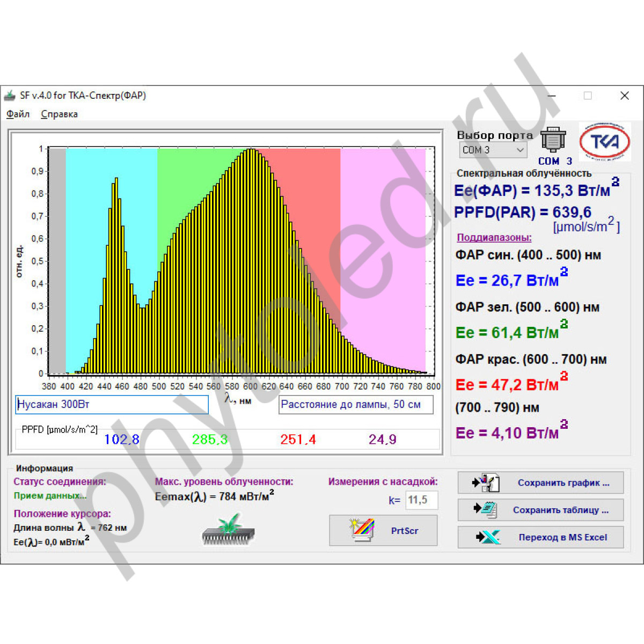Screen dimensions: 644x644
Task: Click the app icon in title bar
Action: pyautogui.click(x=10, y=96)
